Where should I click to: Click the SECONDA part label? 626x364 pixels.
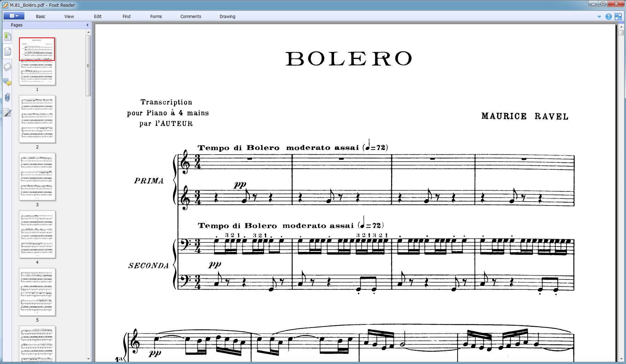coord(149,266)
